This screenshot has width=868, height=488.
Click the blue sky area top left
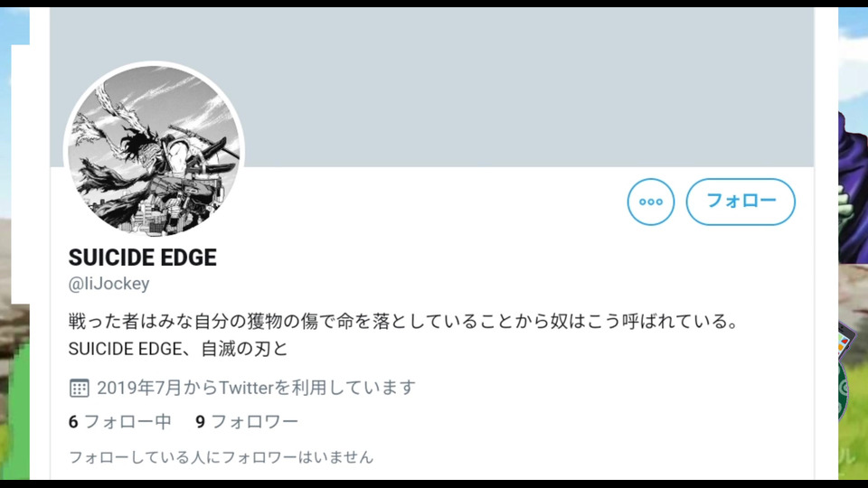(14, 26)
